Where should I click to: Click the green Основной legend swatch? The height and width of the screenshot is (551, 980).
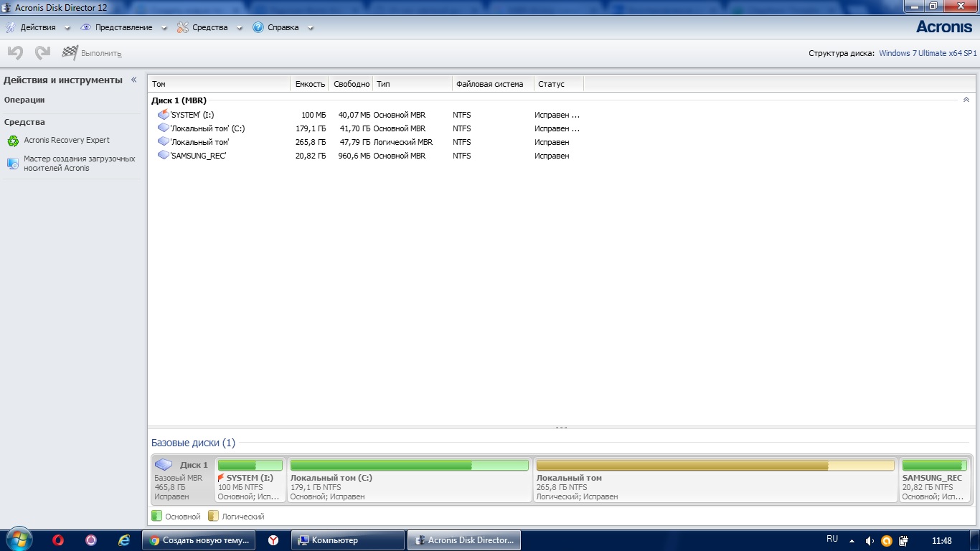coord(156,516)
